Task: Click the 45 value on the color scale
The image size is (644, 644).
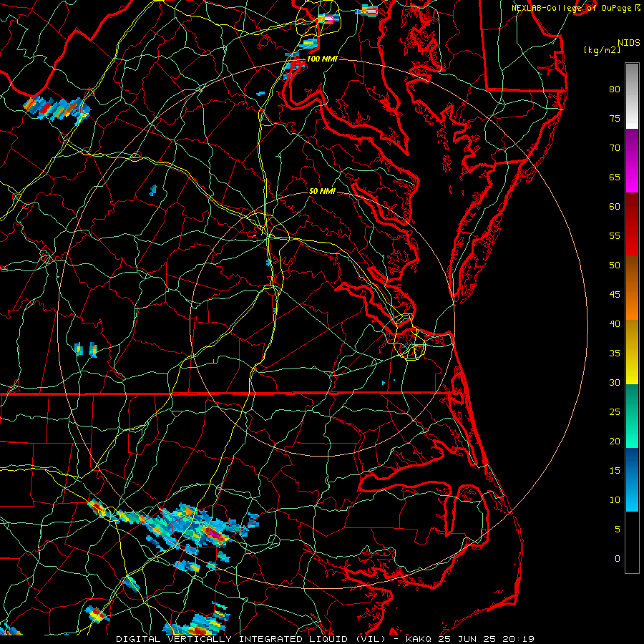Action: tap(615, 295)
